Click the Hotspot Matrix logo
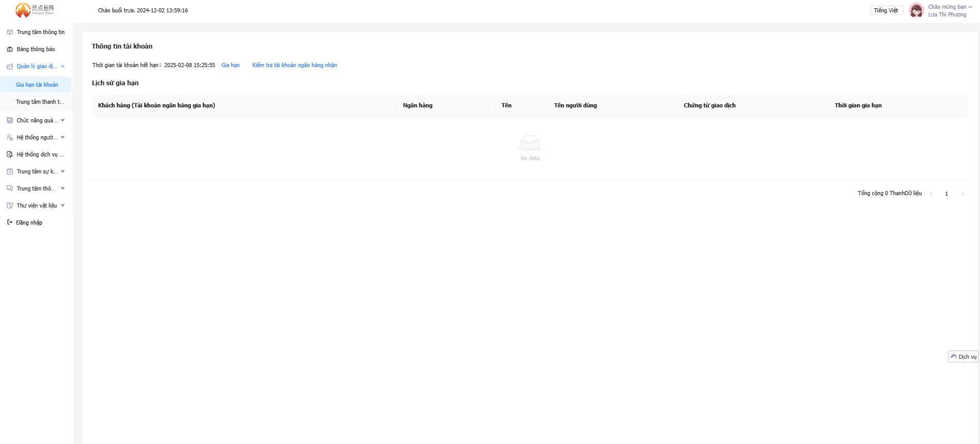Viewport: 980px width, 444px height. [35, 10]
